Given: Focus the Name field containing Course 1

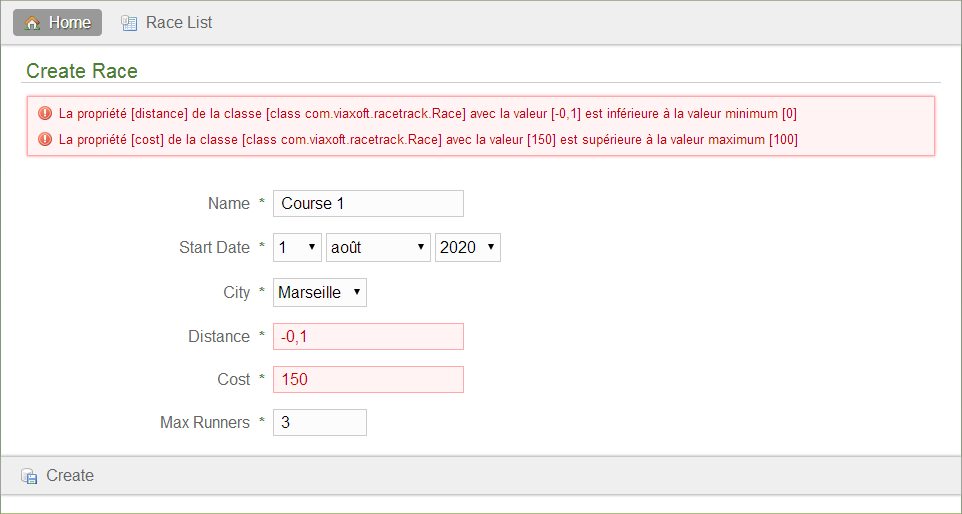Looking at the screenshot, I should pos(368,204).
